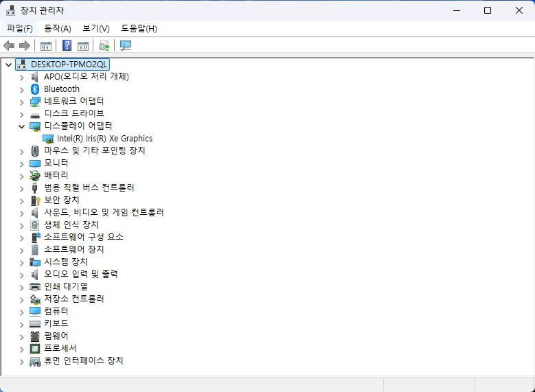
Task: Select the 범용 직렬 버스 컨트롤러 label
Action: pyautogui.click(x=89, y=187)
